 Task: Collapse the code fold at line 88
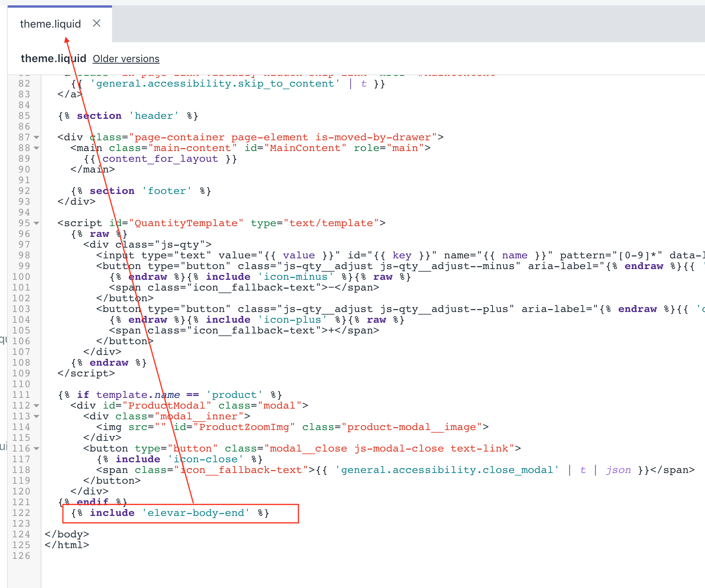click(36, 148)
